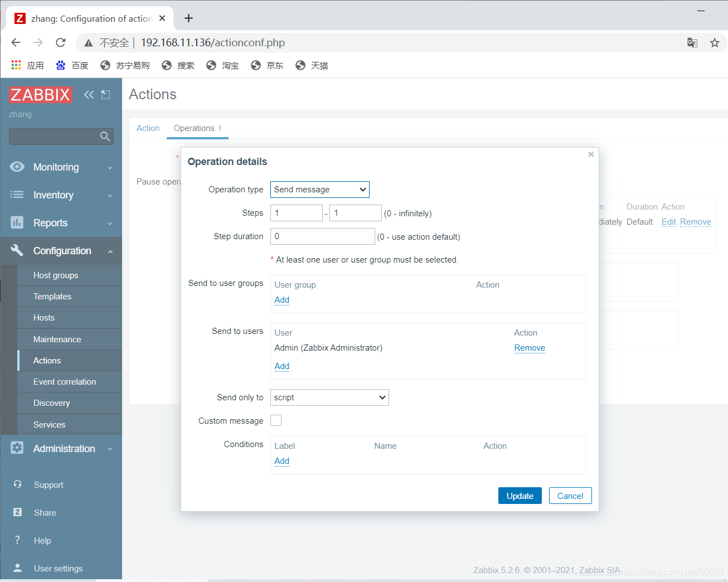
Task: Open Event correlation in sidebar
Action: [x=70, y=382]
